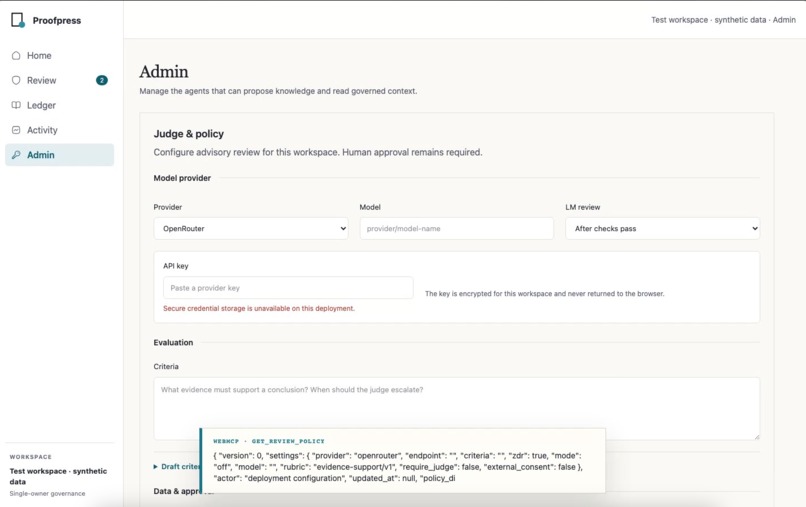Click the 'Test workspace · synthetic data' workspace name
Screen dimensions: 806x507
[x=58, y=476]
